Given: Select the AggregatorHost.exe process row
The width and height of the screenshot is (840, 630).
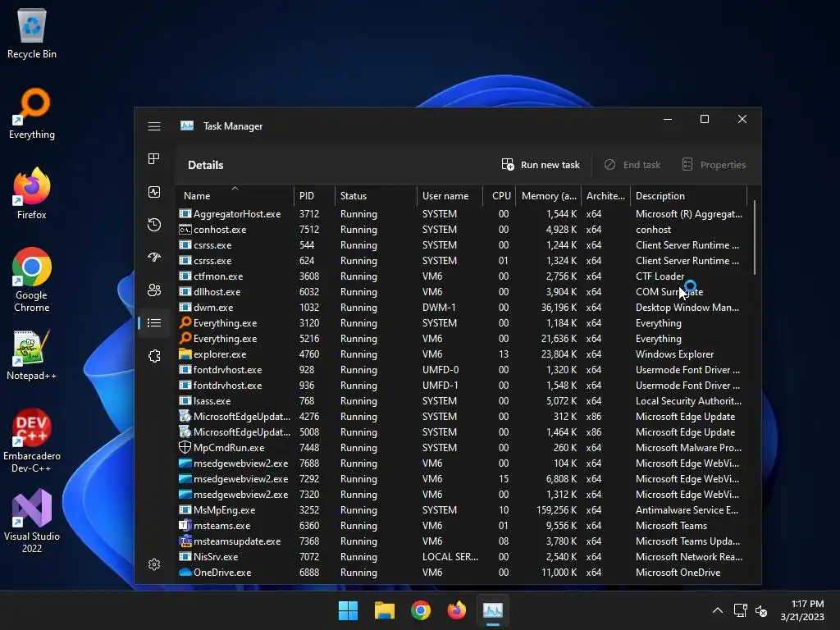Looking at the screenshot, I should [x=463, y=214].
